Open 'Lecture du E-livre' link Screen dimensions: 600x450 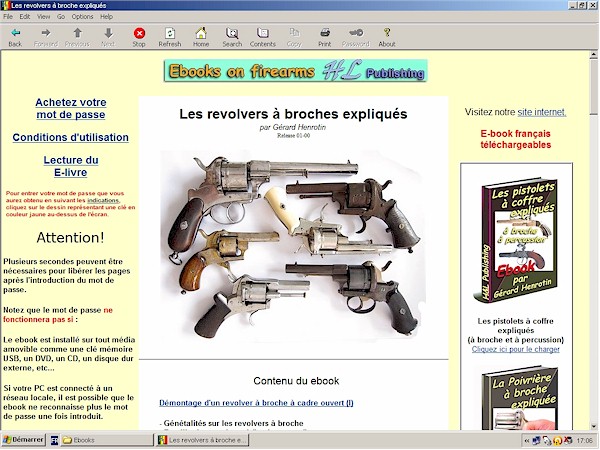pyautogui.click(x=71, y=166)
